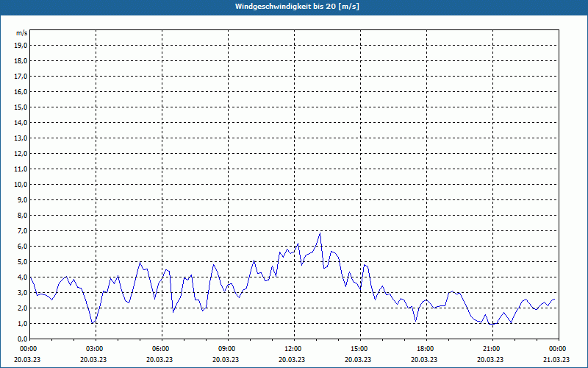The height and width of the screenshot is (368, 588).
Task: Select the 19,0 y-axis label
Action: click(21, 46)
